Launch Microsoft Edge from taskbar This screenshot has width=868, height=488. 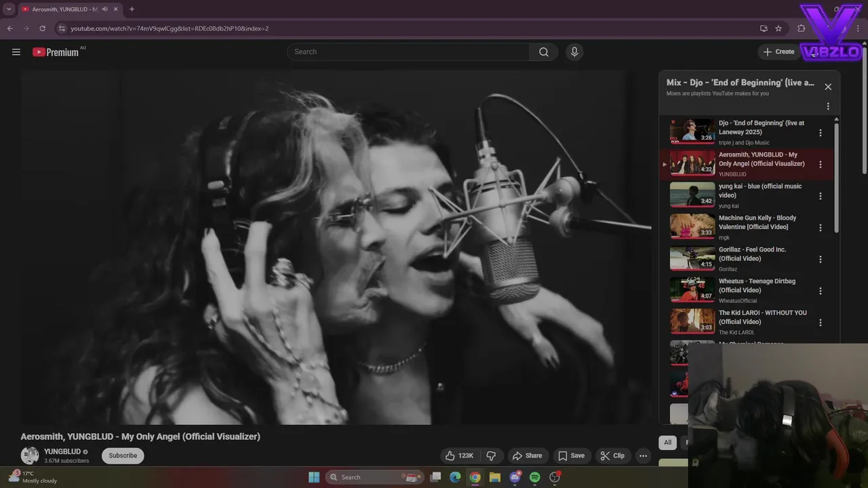[456, 477]
